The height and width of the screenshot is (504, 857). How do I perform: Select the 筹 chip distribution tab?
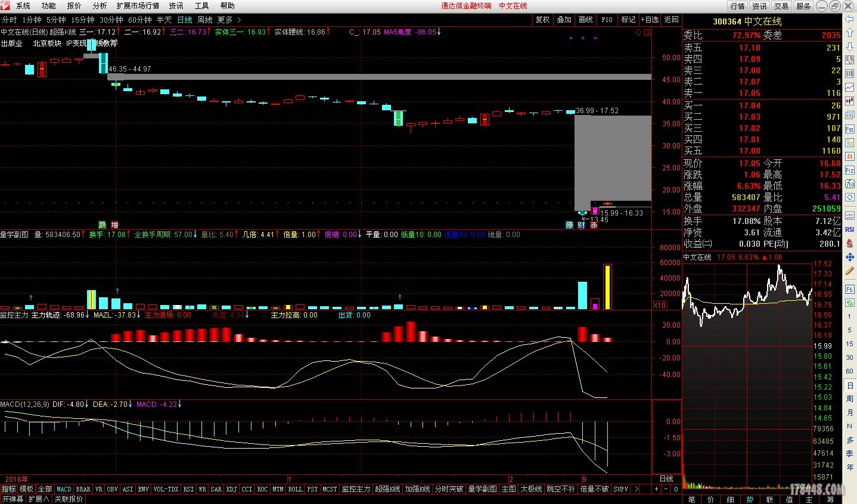point(830,499)
